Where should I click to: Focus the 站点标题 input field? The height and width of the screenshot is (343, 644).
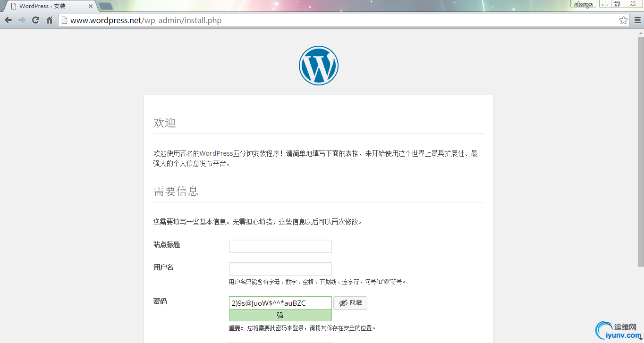point(280,246)
